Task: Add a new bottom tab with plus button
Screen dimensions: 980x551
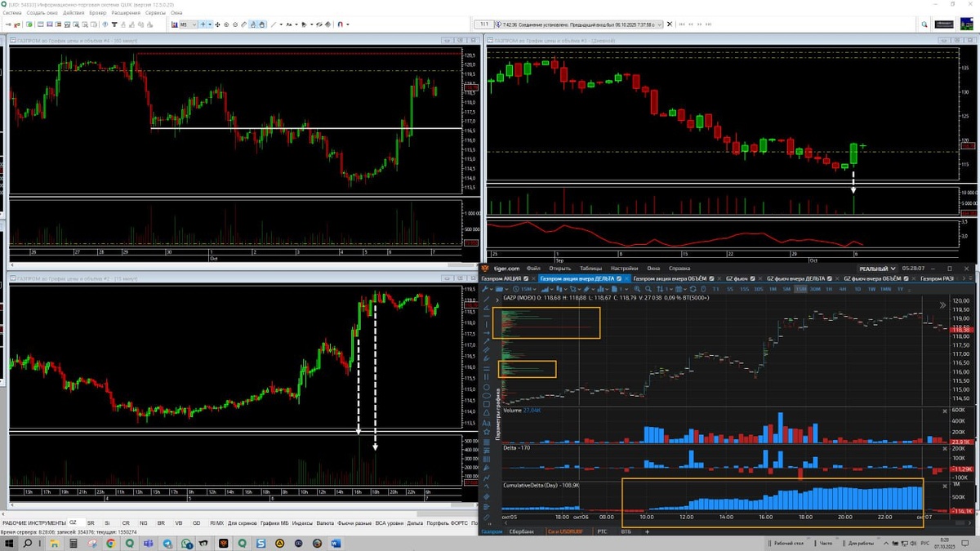Action: click(647, 531)
